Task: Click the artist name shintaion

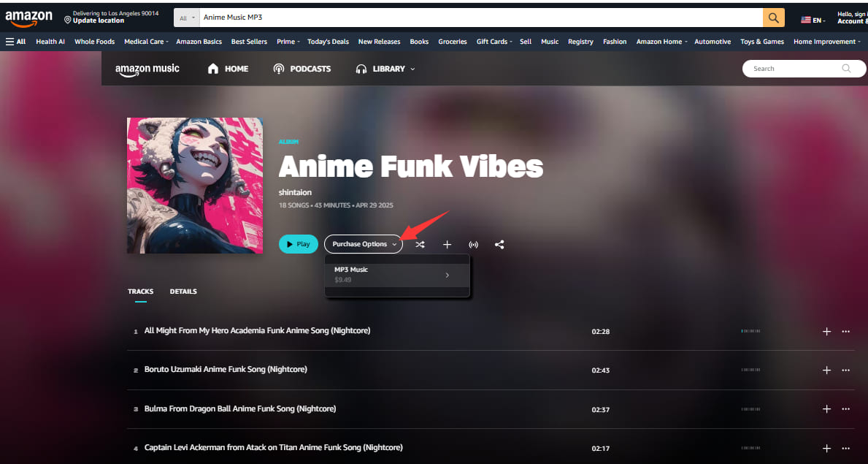Action: click(x=295, y=192)
